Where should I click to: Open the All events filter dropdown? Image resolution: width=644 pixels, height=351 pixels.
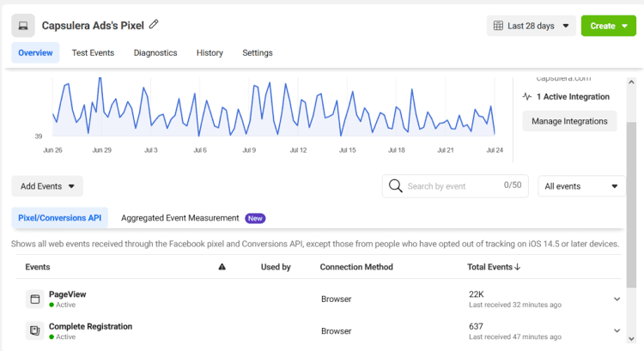581,186
